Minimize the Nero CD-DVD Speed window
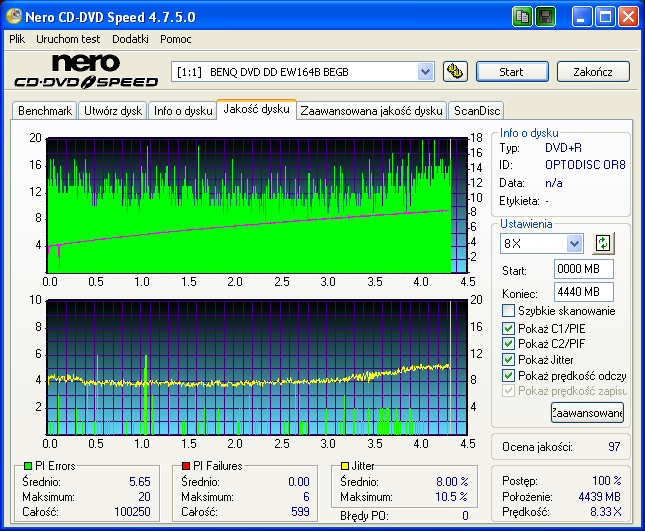 click(582, 17)
